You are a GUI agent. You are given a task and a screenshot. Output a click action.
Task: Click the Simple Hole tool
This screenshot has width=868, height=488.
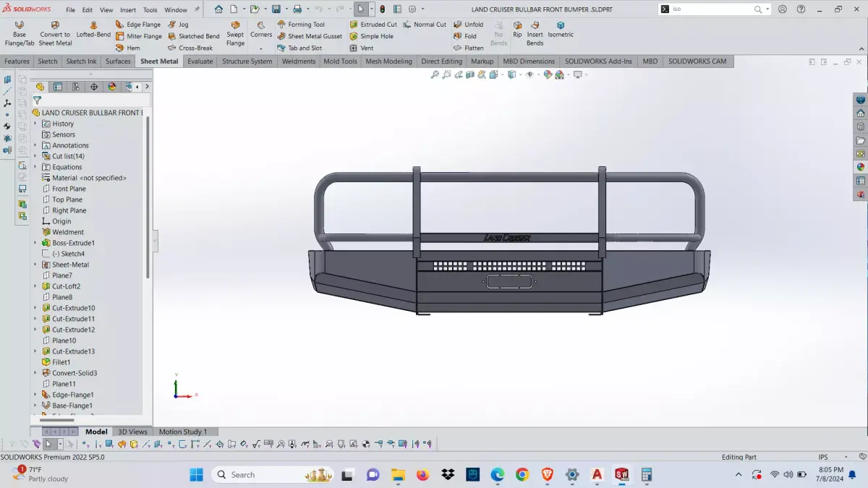point(372,36)
